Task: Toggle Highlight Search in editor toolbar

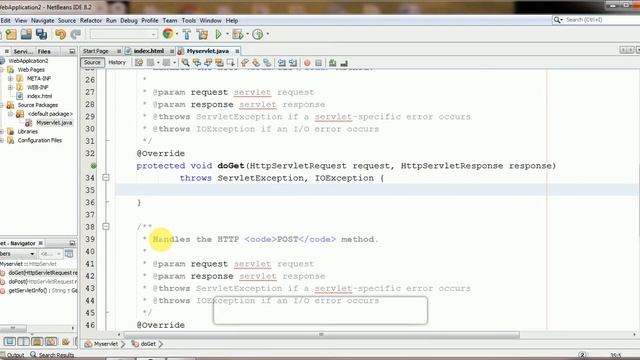Action: (x=220, y=63)
